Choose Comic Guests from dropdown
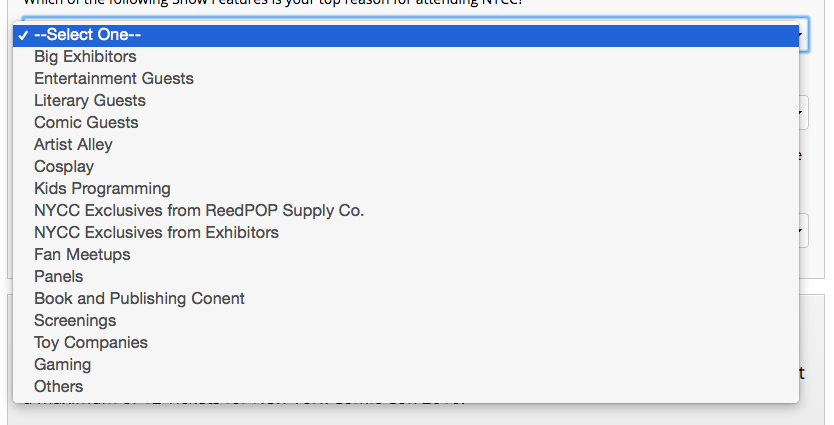Image resolution: width=834 pixels, height=425 pixels. pos(406,123)
